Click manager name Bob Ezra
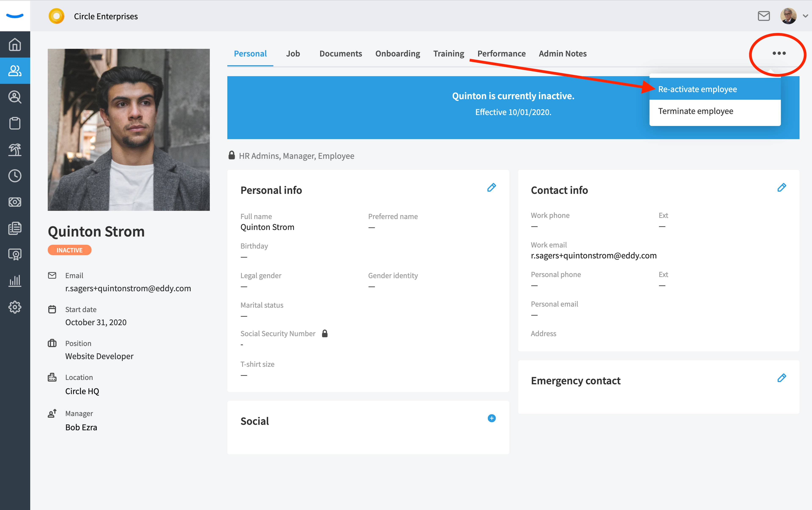 [81, 427]
